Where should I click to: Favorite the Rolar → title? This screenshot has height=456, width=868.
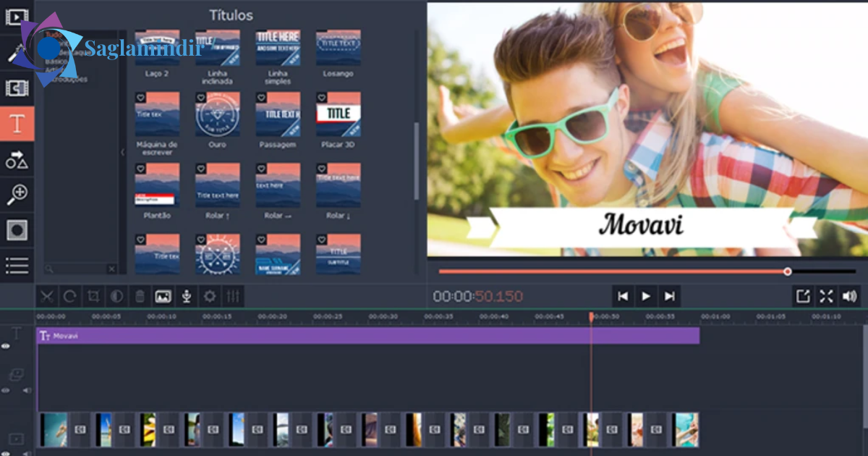pos(261,168)
